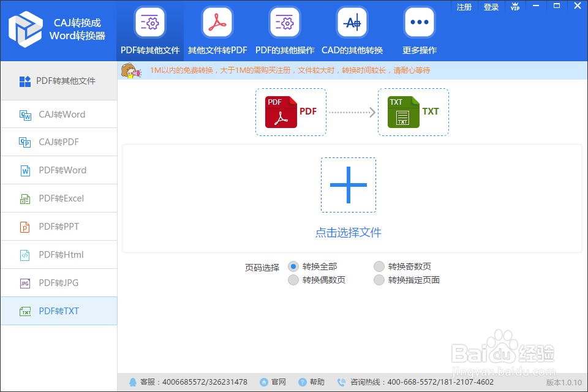
Task: Collapse the PDF转其他文件 sidebar header
Action: (x=59, y=81)
